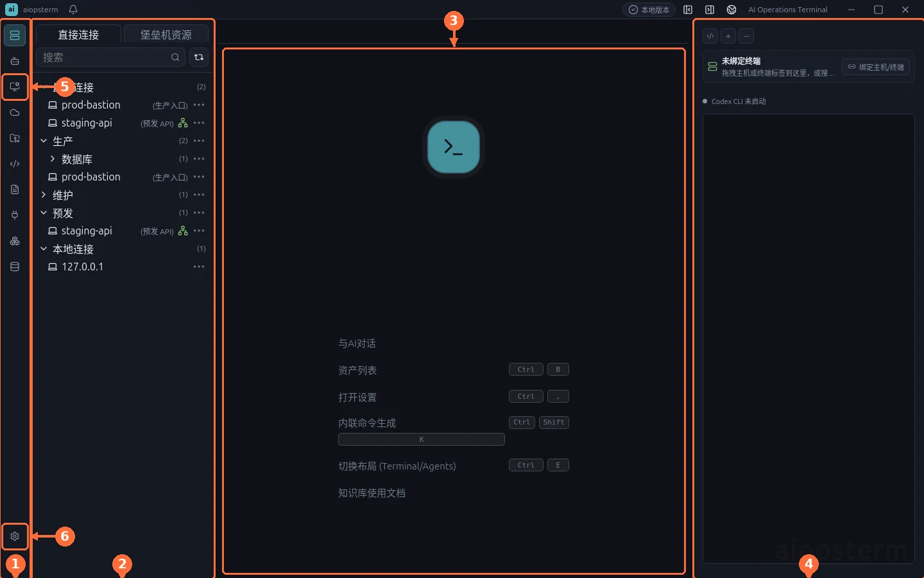The image size is (924, 578).
Task: Click 切换布局 (Terminal/Agents)
Action: pos(397,466)
